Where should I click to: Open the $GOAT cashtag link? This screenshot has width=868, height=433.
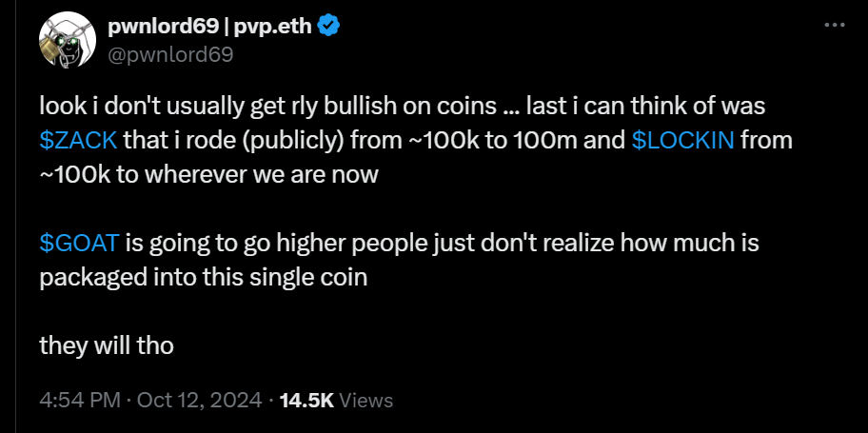click(78, 243)
